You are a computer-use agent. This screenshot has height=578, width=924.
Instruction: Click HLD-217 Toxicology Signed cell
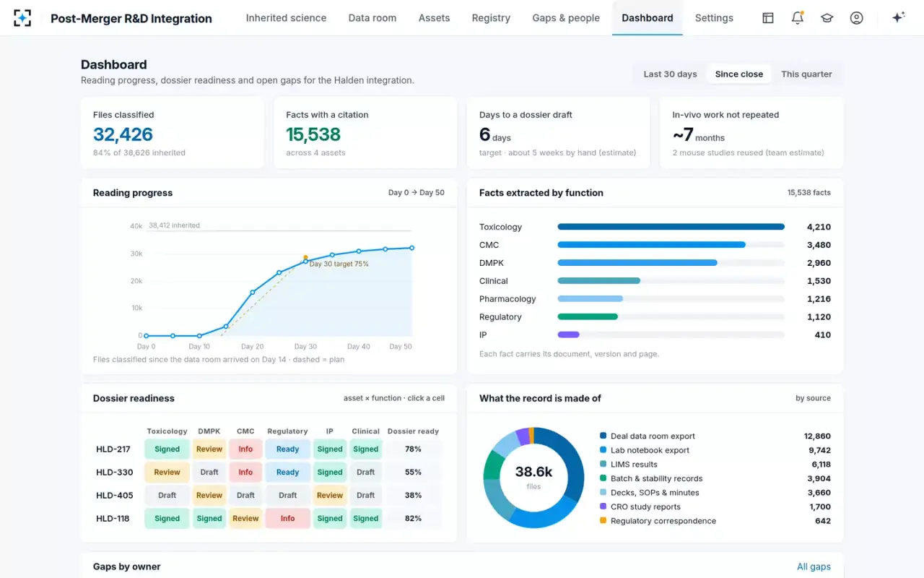tap(167, 449)
